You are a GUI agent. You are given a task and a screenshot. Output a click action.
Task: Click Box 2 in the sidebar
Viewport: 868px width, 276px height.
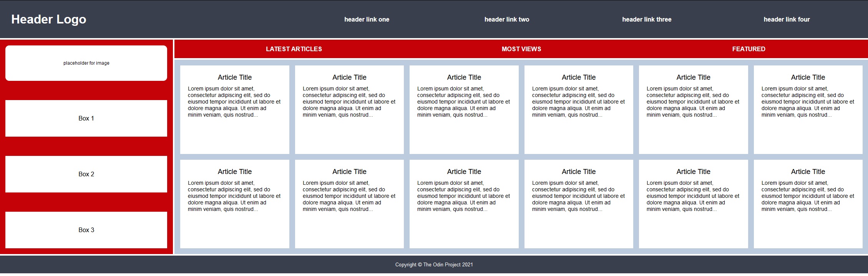[86, 174]
